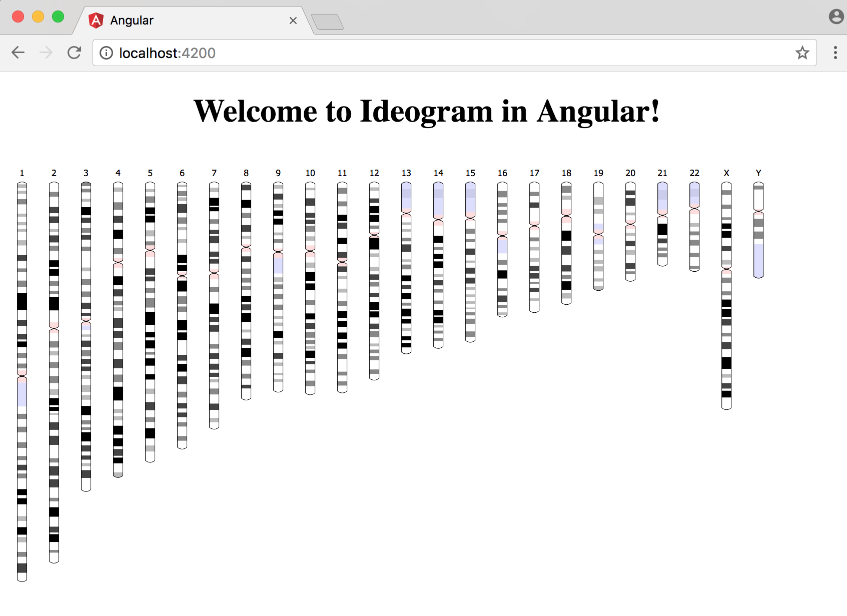
Task: Click the label 'X' above its chromosome
Action: pyautogui.click(x=726, y=173)
